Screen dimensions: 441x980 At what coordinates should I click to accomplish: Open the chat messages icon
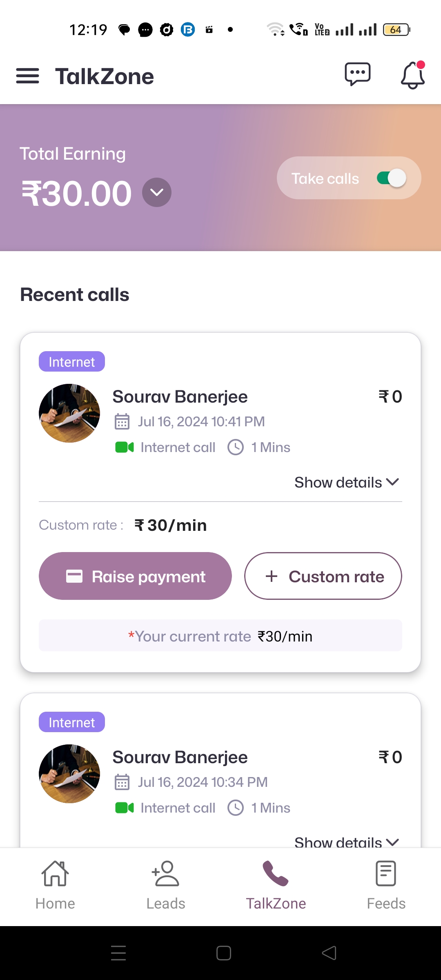[357, 75]
